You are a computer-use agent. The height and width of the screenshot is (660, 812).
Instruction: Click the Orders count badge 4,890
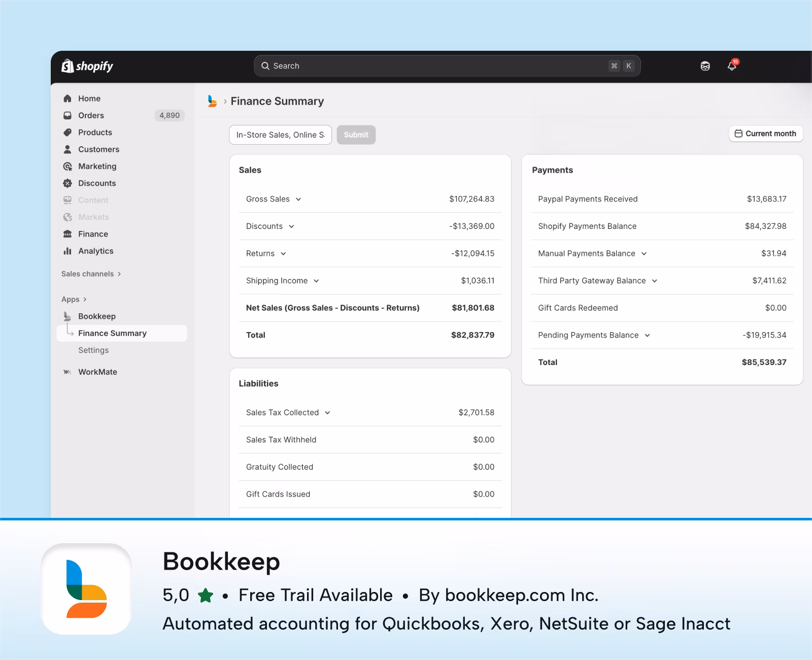pyautogui.click(x=170, y=115)
